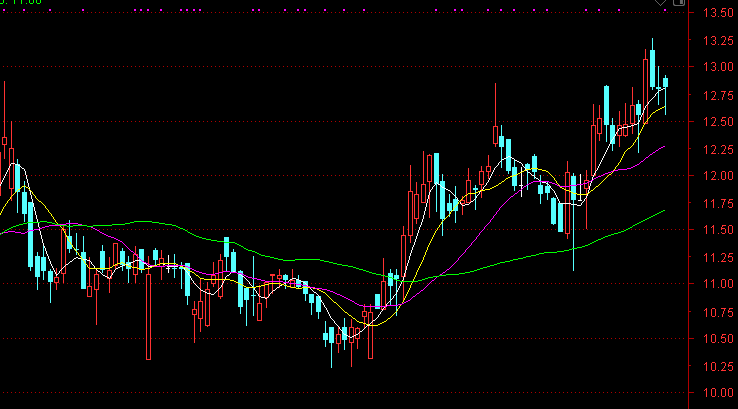Click the 12.50 price axis label
The height and width of the screenshot is (409, 738).
(718, 121)
